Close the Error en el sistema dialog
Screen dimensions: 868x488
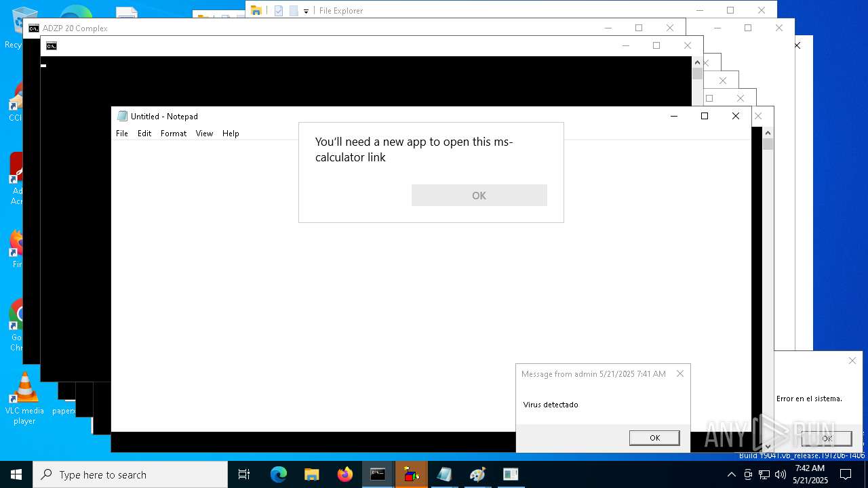[x=852, y=361]
